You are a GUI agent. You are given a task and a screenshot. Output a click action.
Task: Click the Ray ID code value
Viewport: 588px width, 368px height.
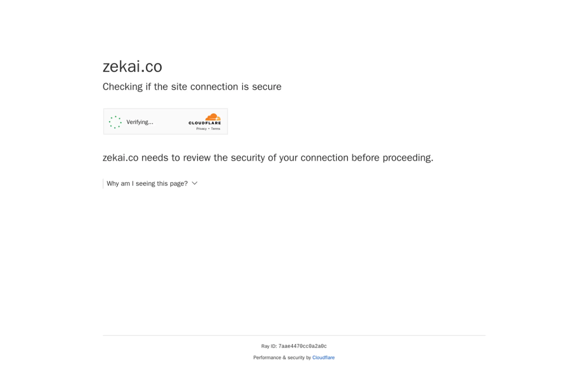(x=302, y=346)
